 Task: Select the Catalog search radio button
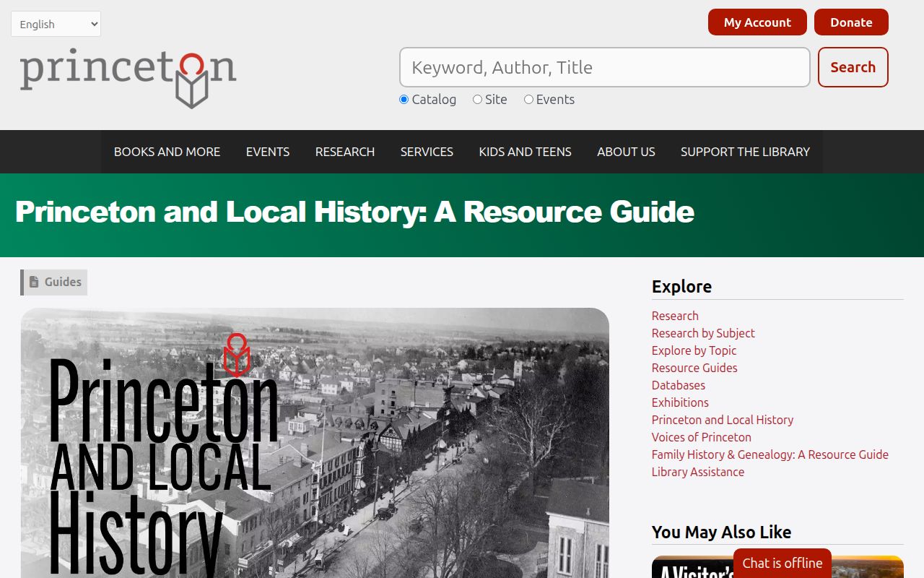point(404,100)
